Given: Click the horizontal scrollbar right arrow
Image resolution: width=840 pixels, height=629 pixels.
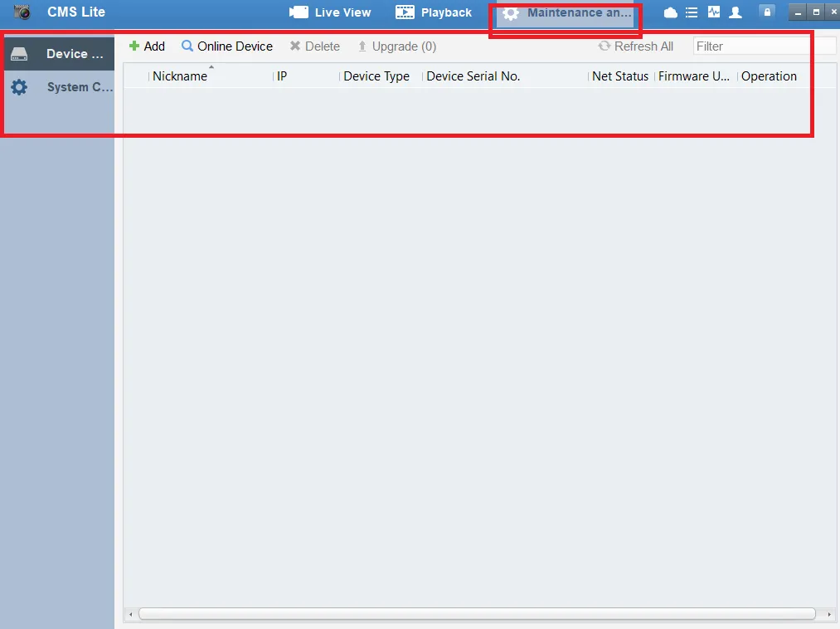Looking at the screenshot, I should click(829, 615).
